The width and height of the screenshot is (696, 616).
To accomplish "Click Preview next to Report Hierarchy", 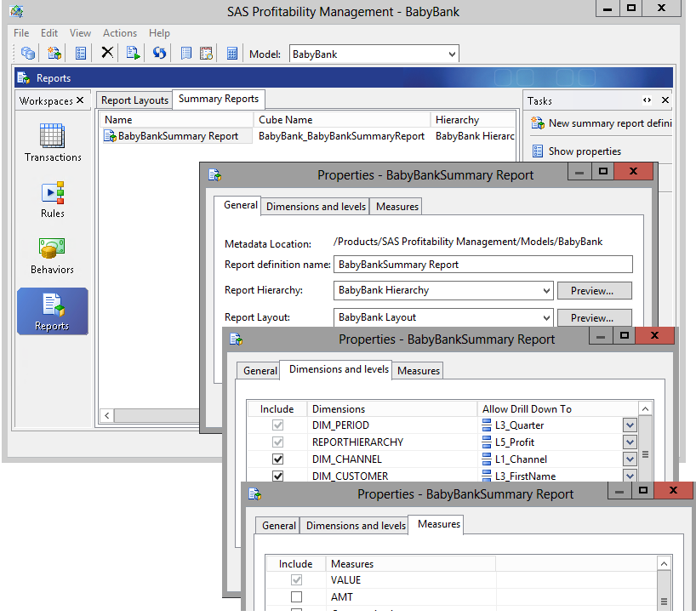I will tap(594, 291).
